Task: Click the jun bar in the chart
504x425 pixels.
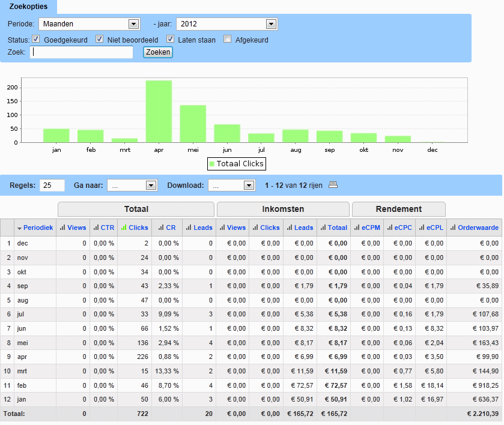Action: click(227, 133)
